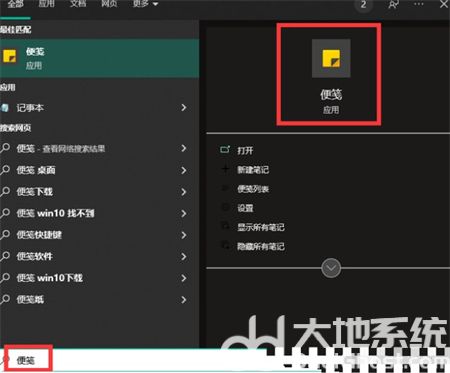Screen dimensions: 450x373
Task: Choose 设置 action for Sticky Notes
Action: click(x=245, y=208)
